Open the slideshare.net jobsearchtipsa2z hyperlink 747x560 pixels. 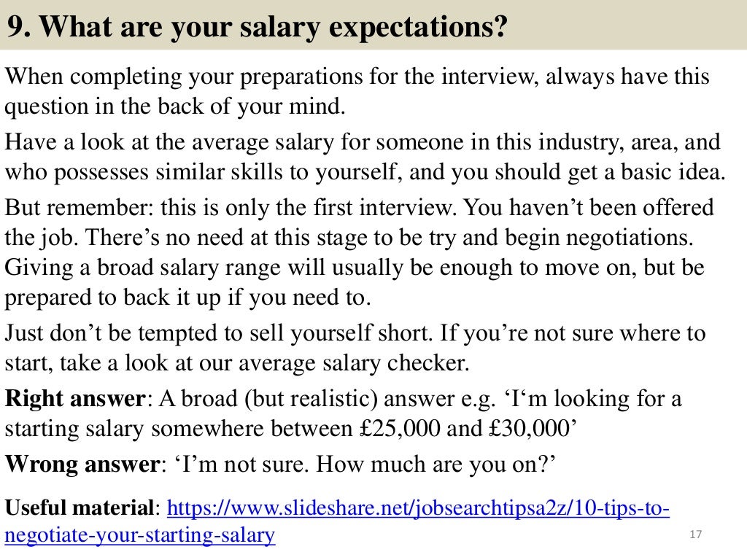pyautogui.click(x=418, y=507)
